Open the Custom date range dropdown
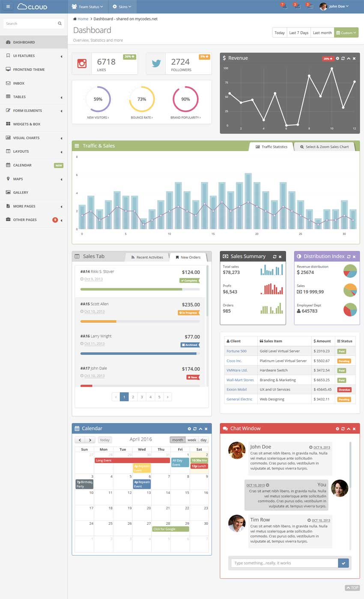The width and height of the screenshot is (364, 599). click(346, 33)
